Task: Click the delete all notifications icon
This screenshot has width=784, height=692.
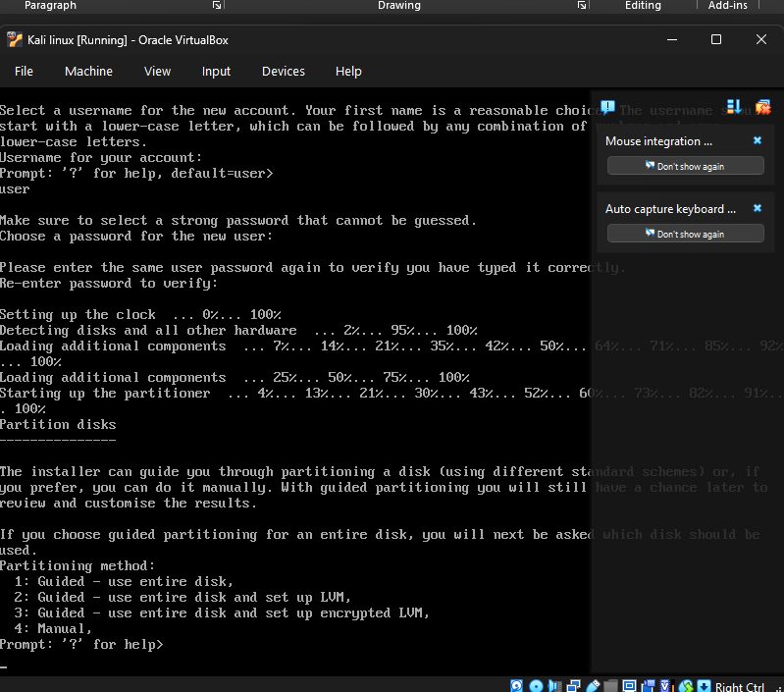Action: pos(762,106)
